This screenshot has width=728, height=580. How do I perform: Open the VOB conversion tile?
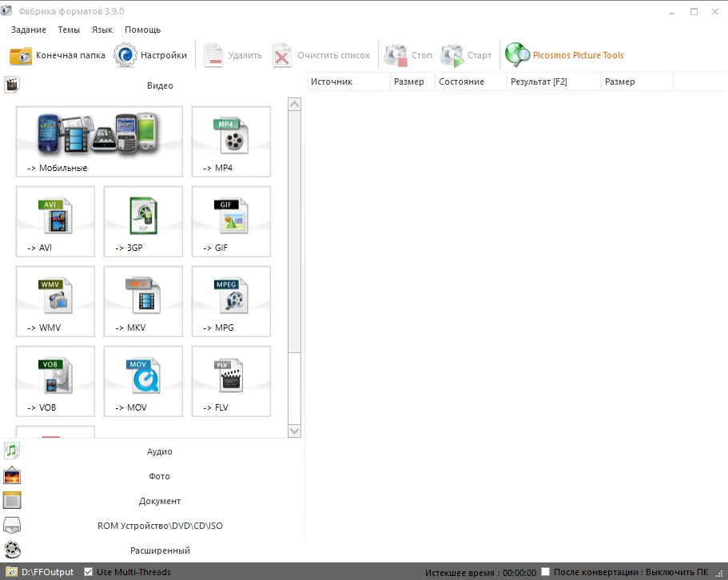pyautogui.click(x=55, y=381)
